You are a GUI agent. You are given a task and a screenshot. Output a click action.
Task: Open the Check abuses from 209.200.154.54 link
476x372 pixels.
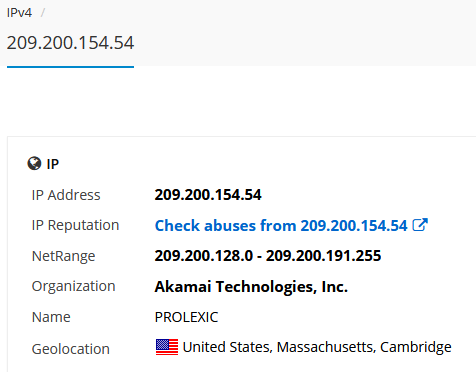[281, 226]
